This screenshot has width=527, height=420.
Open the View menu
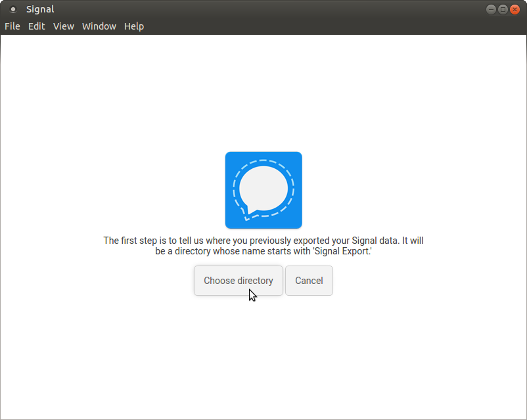click(63, 26)
